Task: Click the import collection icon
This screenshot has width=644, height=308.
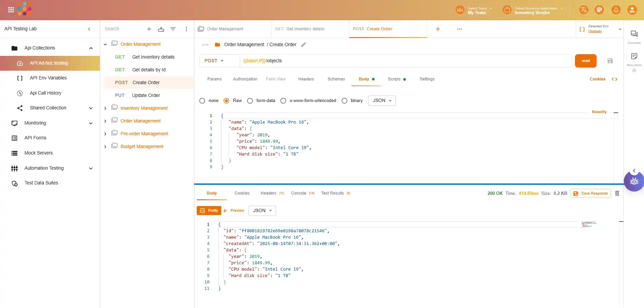Action: pos(161,29)
